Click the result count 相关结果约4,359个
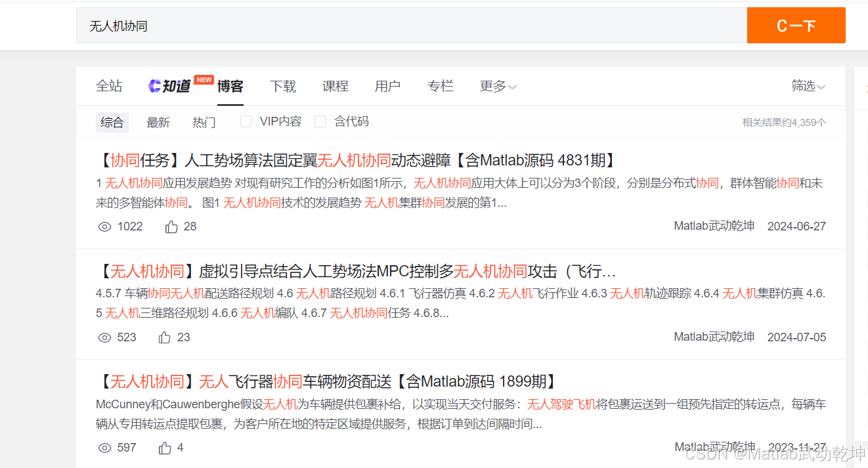Screen dimensions: 868x468 click(x=784, y=122)
